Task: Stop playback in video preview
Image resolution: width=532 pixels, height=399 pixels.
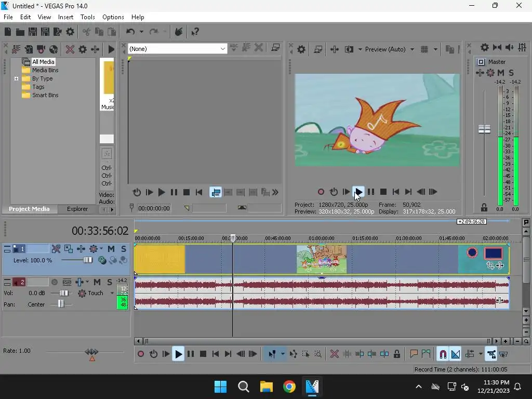Action: click(x=383, y=192)
